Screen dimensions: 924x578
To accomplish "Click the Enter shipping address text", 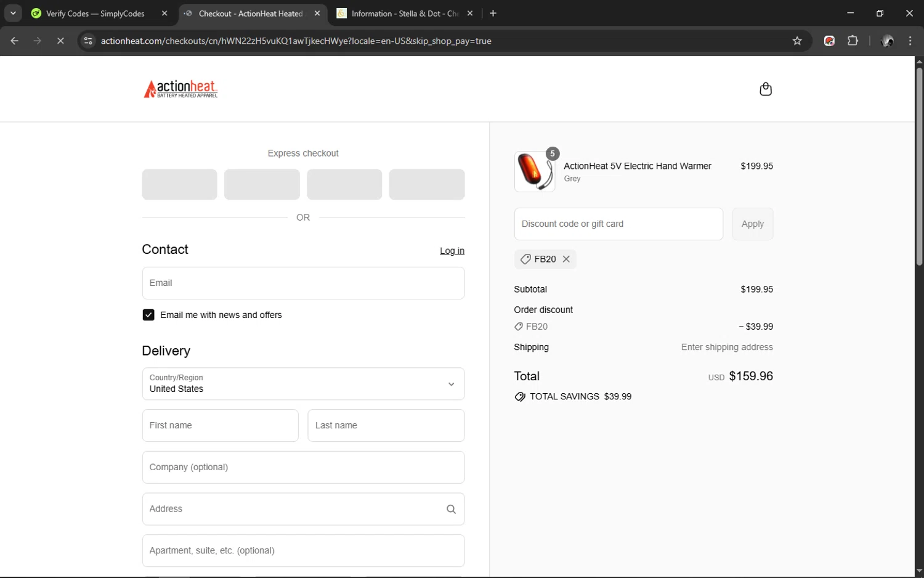I will (727, 347).
